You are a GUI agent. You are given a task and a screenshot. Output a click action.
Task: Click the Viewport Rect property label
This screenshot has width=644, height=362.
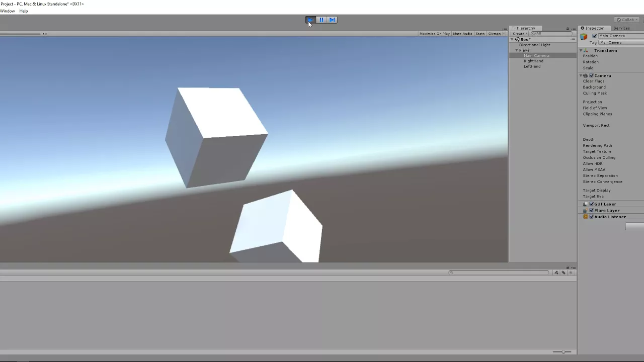(x=596, y=126)
